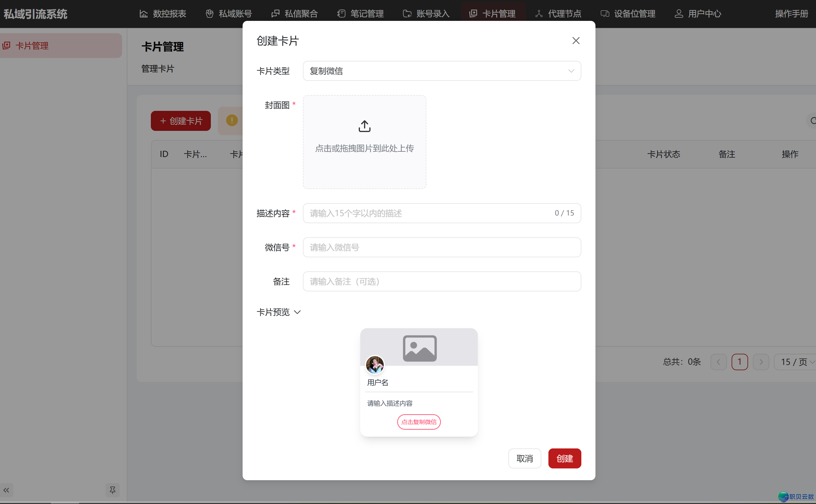Click the 点击复制微信 pill in preview

click(419, 422)
